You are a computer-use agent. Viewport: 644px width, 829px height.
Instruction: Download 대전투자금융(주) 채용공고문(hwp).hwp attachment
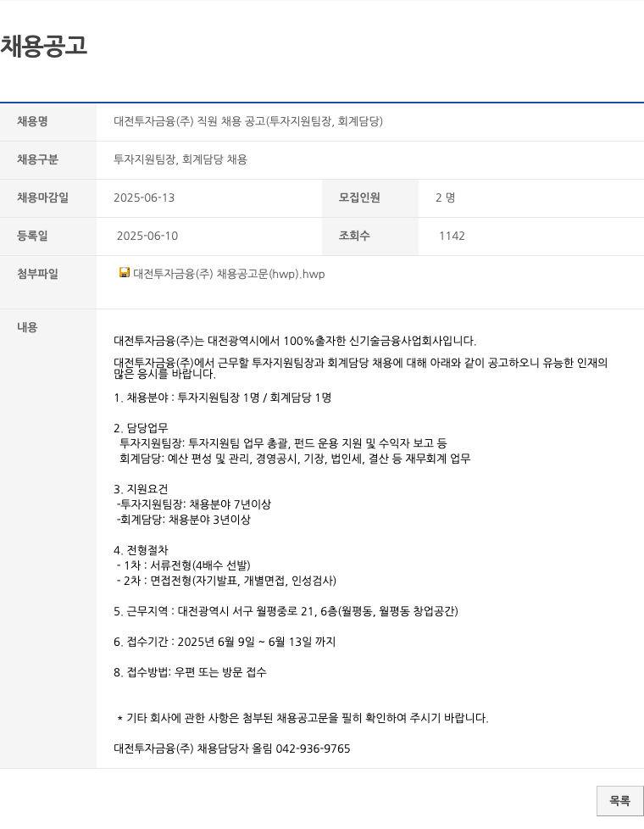(229, 274)
